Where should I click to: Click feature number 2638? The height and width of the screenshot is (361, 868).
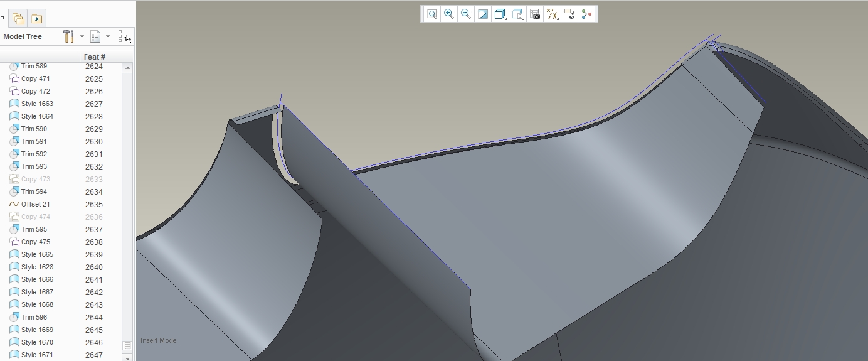coord(94,242)
